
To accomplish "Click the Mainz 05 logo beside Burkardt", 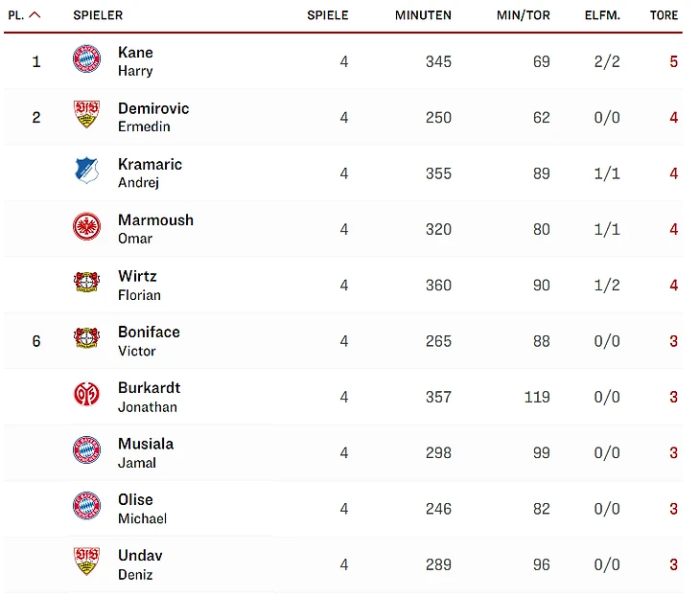I will coord(86,395).
